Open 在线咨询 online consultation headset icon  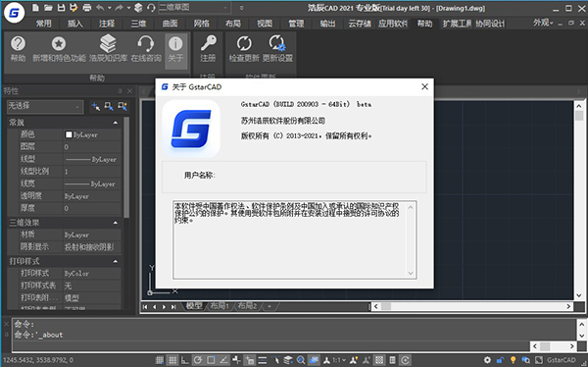146,48
